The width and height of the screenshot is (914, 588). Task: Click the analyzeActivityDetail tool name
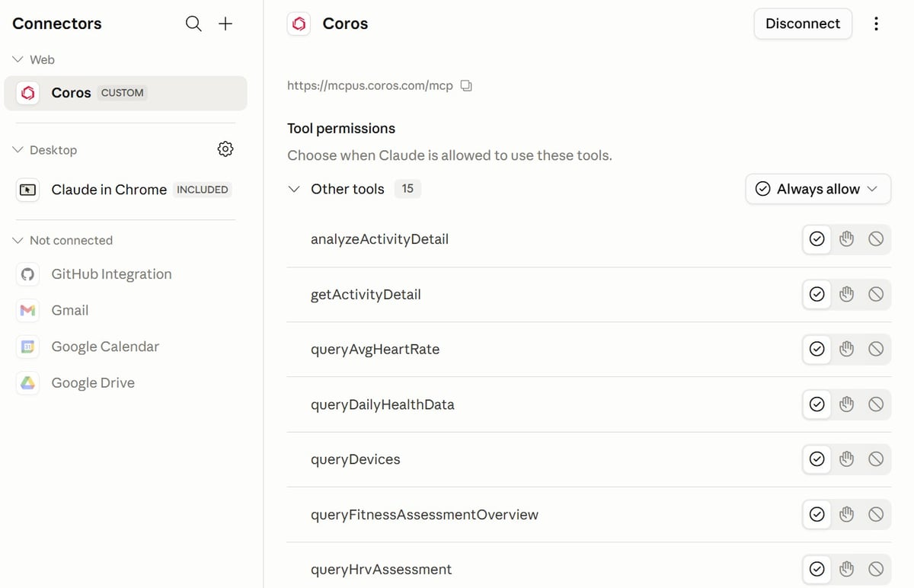pyautogui.click(x=379, y=239)
